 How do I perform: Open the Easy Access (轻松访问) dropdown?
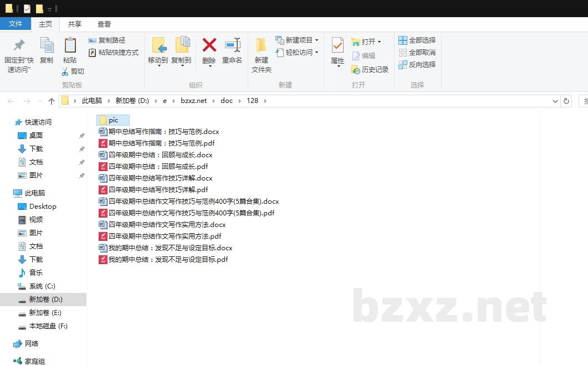298,53
